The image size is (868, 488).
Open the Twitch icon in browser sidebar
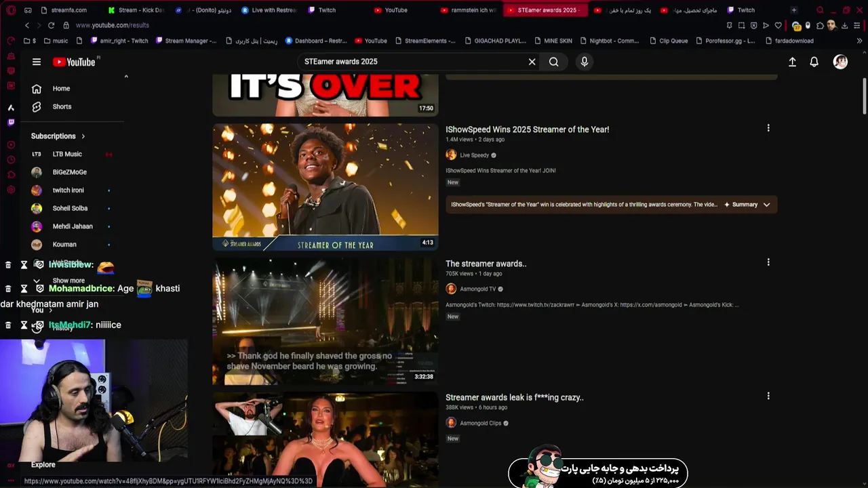[x=11, y=123]
